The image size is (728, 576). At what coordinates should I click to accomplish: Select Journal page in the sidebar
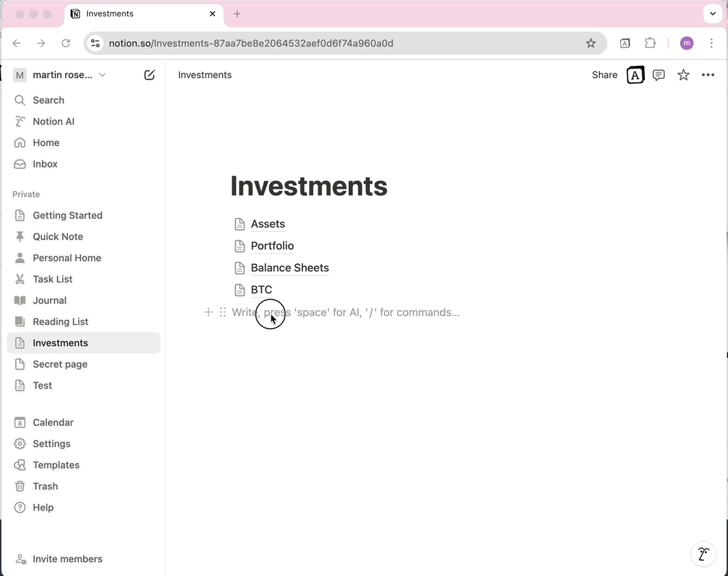[x=49, y=300]
